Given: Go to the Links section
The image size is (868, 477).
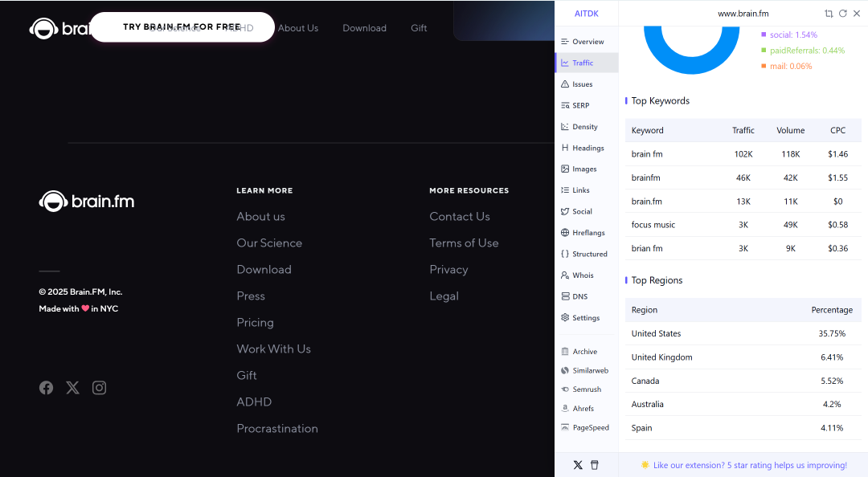Looking at the screenshot, I should click(x=586, y=190).
